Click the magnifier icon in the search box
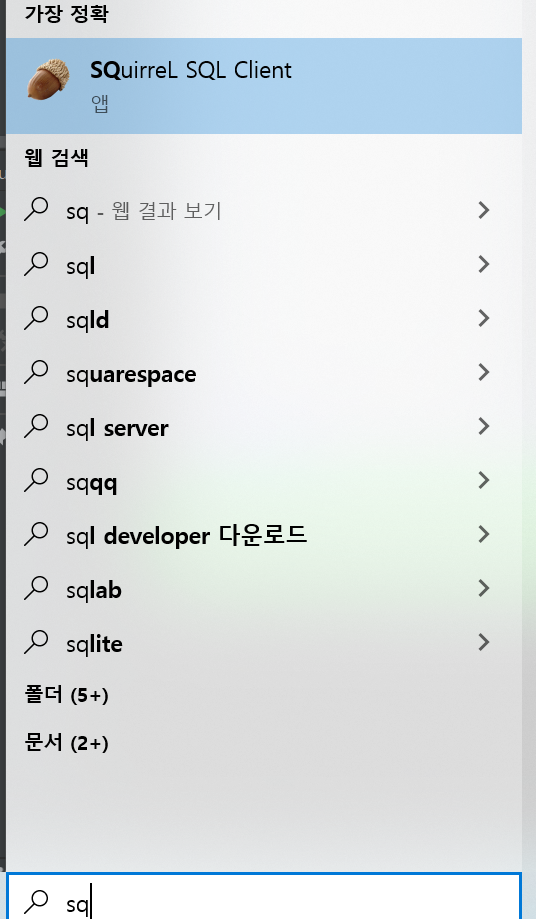The image size is (536, 919). tap(36, 902)
